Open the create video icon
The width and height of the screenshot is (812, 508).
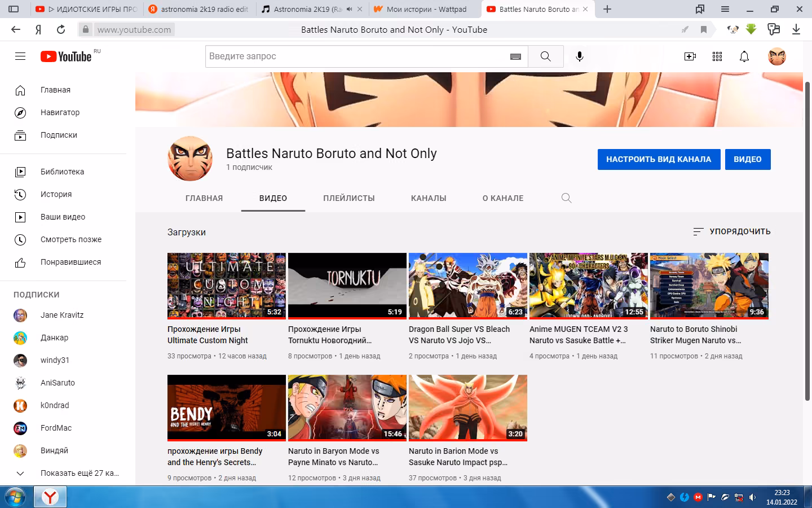690,56
